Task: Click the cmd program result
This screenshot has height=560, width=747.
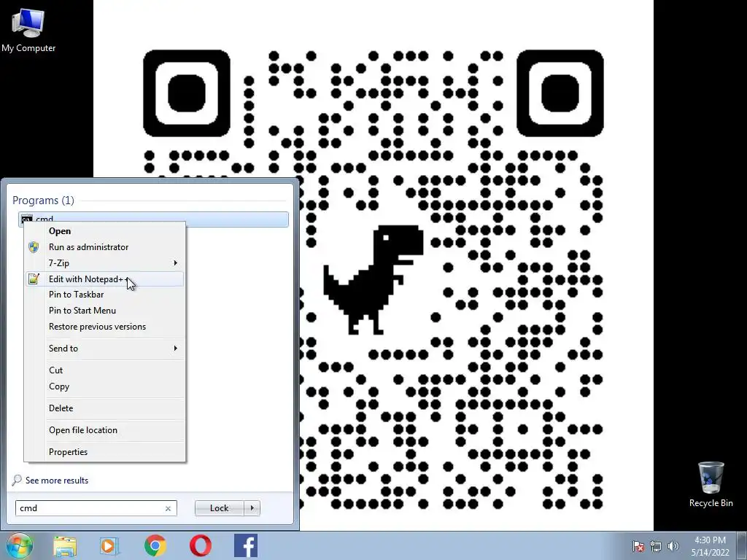Action: tap(153, 219)
